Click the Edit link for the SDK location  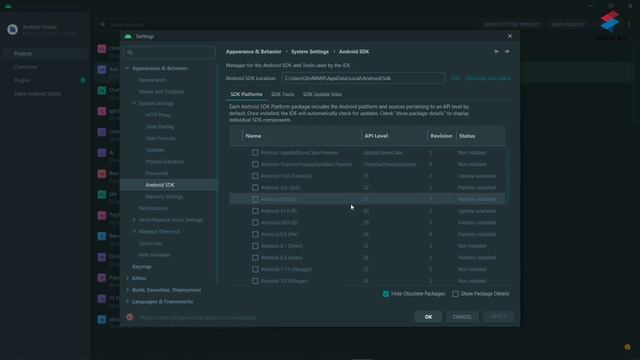coord(456,78)
